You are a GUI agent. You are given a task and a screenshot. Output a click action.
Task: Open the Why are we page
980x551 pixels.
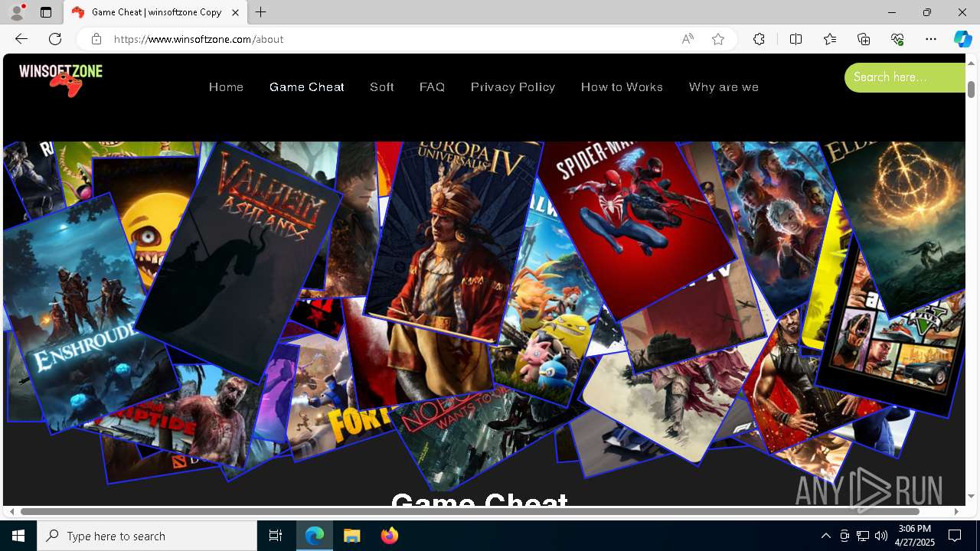point(724,87)
